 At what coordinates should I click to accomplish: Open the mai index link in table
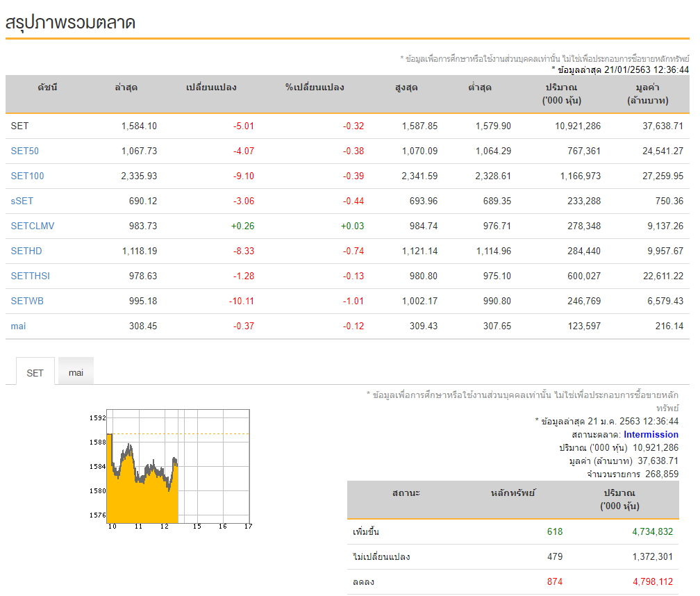[18, 326]
